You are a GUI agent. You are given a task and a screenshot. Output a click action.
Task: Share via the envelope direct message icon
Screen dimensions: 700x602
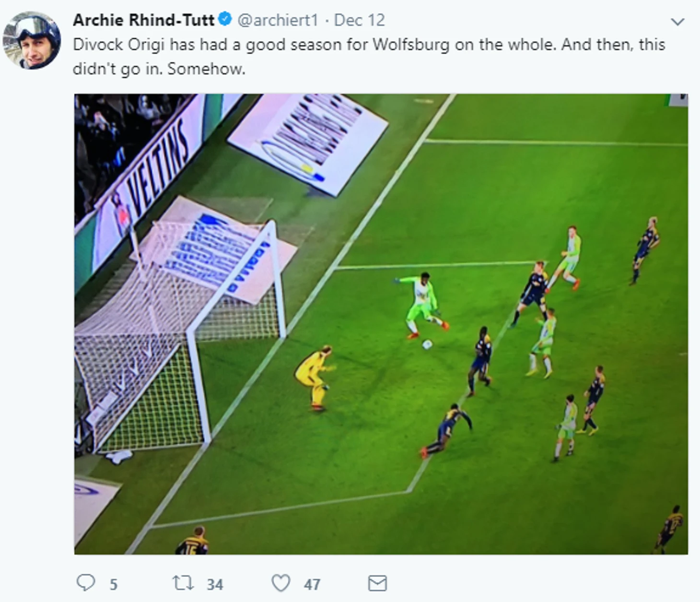[377, 583]
